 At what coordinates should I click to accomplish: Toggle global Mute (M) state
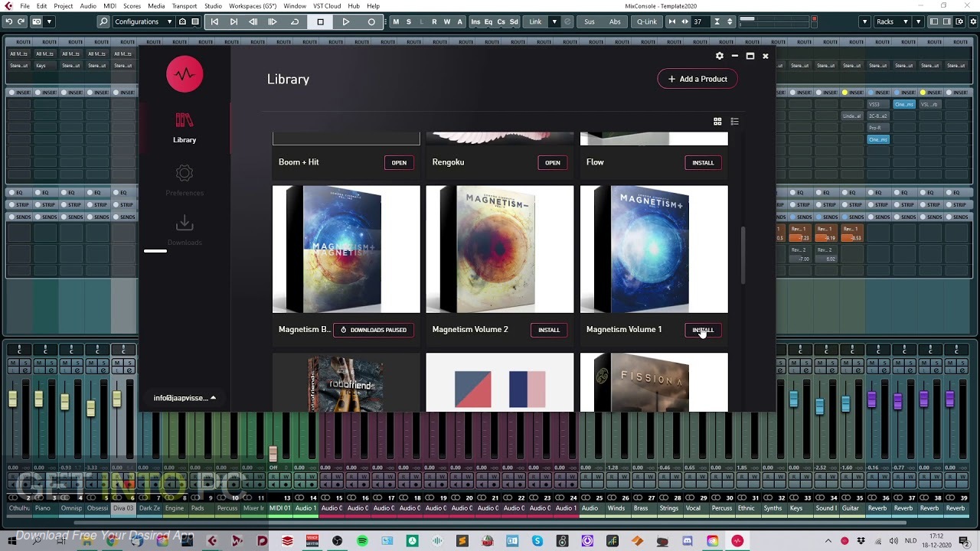tap(396, 21)
